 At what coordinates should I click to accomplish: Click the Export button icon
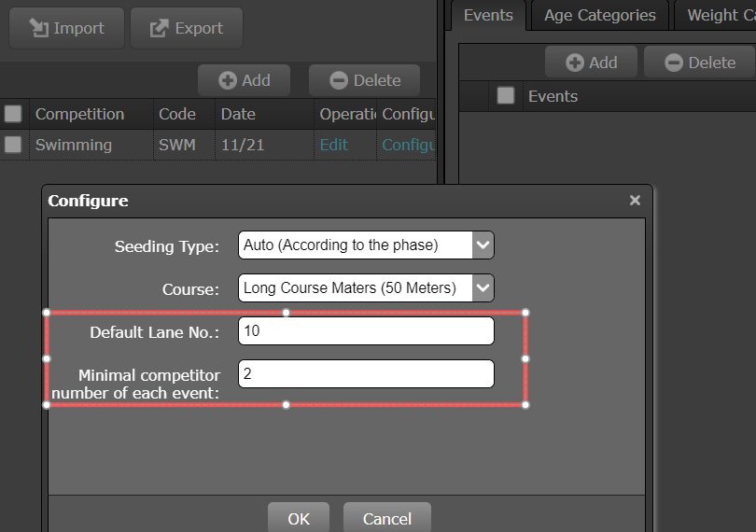tap(161, 28)
